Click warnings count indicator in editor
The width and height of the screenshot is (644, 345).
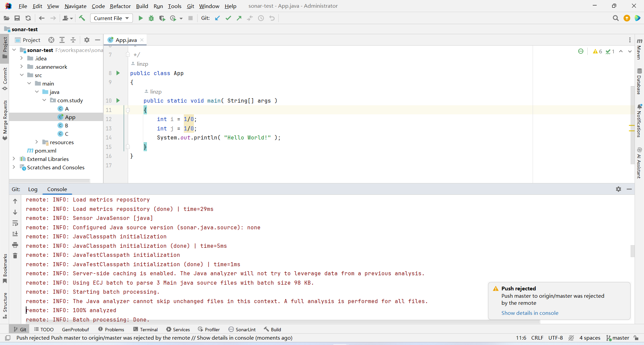597,51
